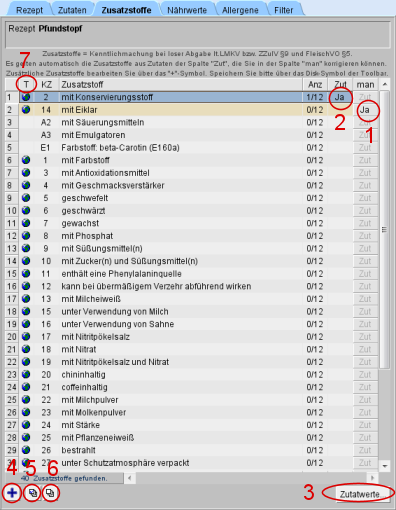Viewport: 396px width, 510px height.
Task: Click globe icon in the mit Phosphat row
Action: [x=26, y=236]
